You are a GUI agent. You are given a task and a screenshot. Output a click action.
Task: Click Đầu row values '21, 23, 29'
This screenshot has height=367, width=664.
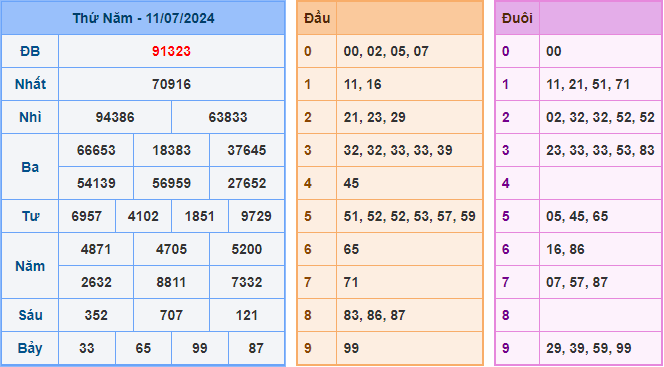coord(374,118)
